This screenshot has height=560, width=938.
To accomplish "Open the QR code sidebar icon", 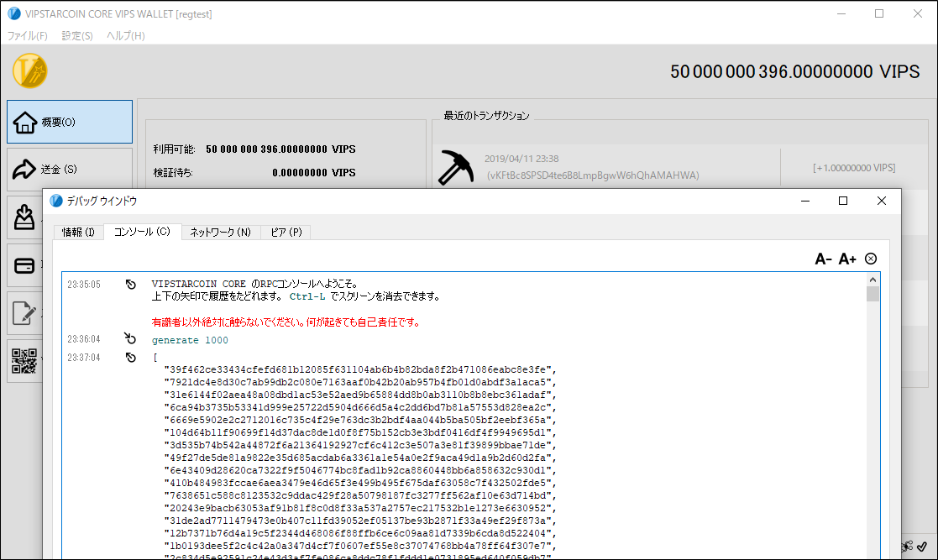I will [x=24, y=361].
